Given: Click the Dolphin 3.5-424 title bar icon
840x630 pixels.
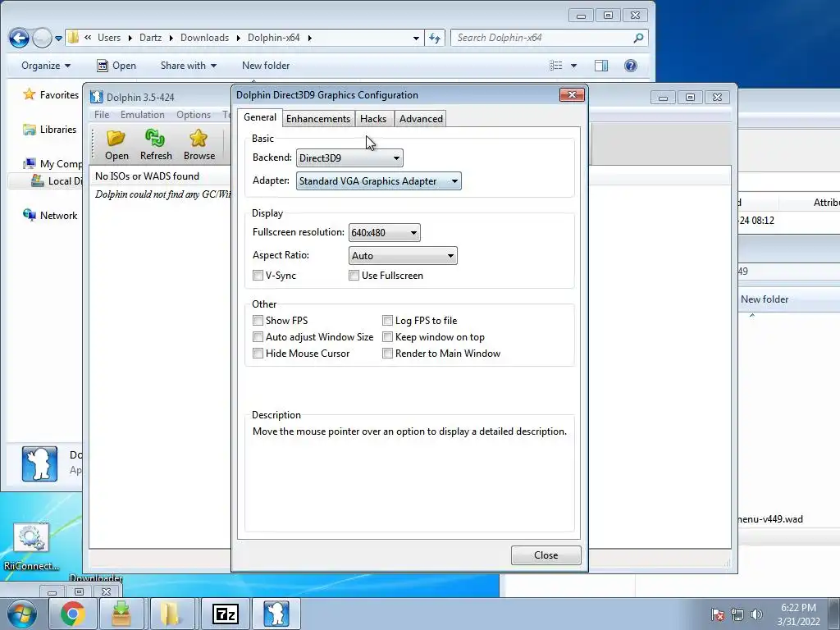Looking at the screenshot, I should pos(97,97).
